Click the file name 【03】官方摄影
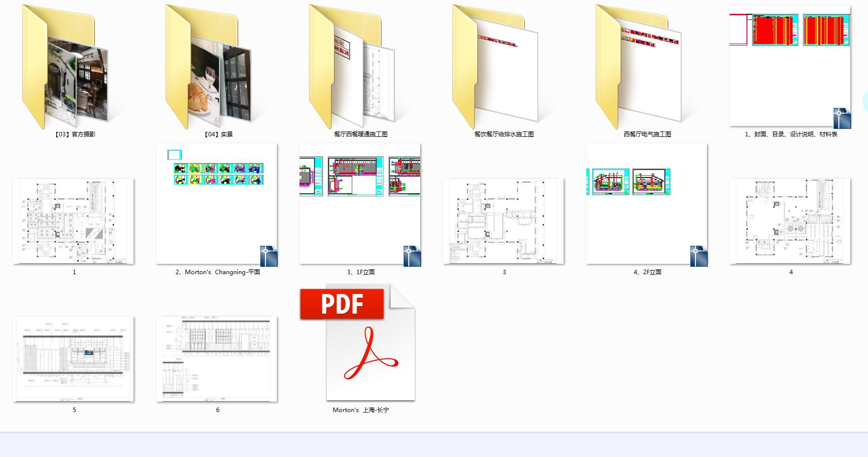This screenshot has width=868, height=457. tap(74, 134)
